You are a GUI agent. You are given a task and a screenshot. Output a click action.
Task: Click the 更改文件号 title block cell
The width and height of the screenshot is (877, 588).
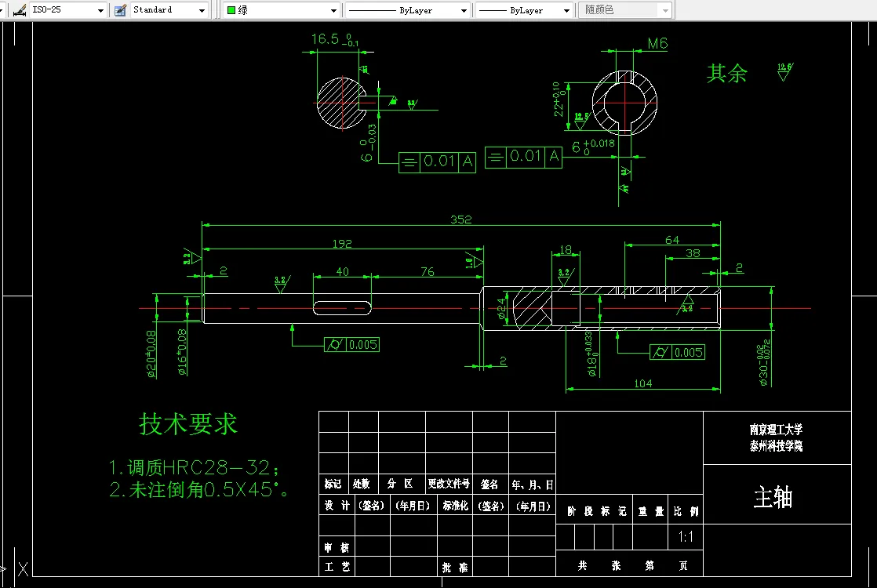click(449, 484)
